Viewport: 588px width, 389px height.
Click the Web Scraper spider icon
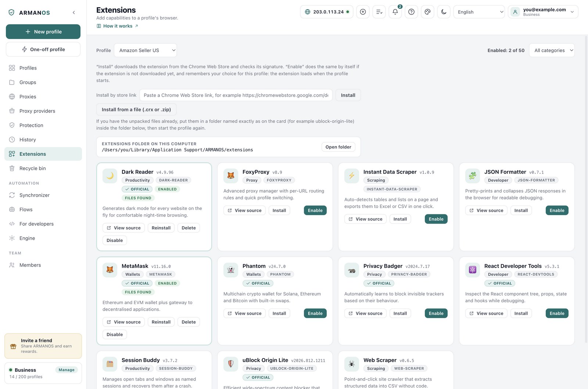[352, 364]
